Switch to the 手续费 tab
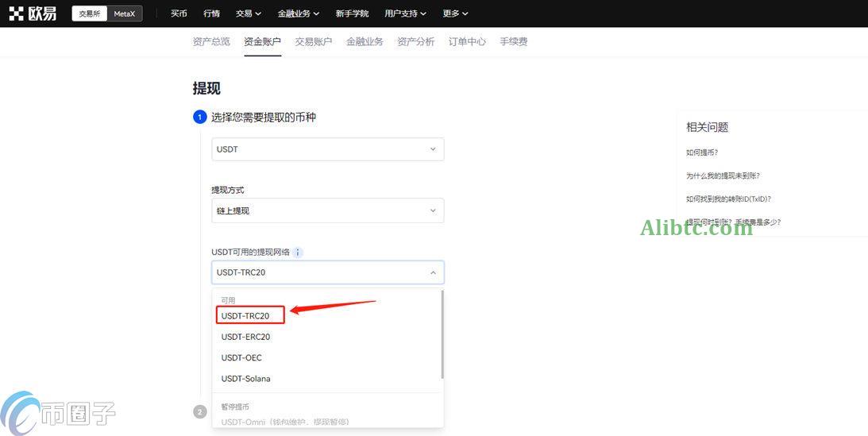Screen dimensions: 868x436 click(x=514, y=41)
